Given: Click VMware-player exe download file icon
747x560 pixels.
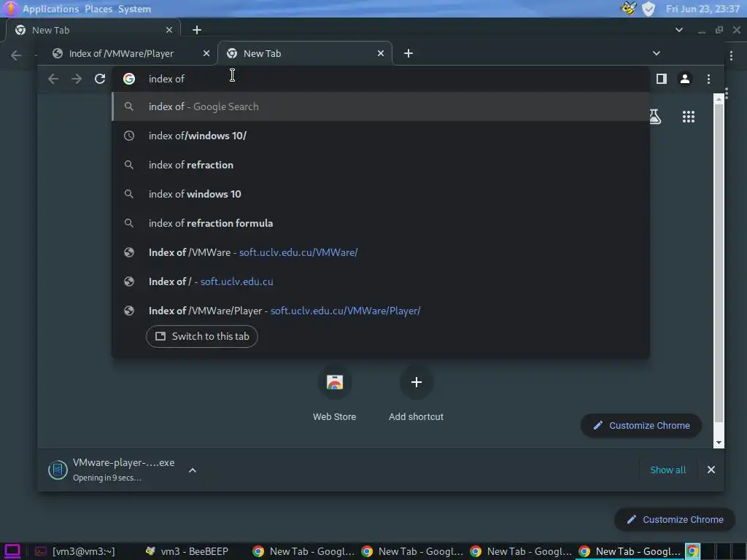Looking at the screenshot, I should (x=58, y=470).
